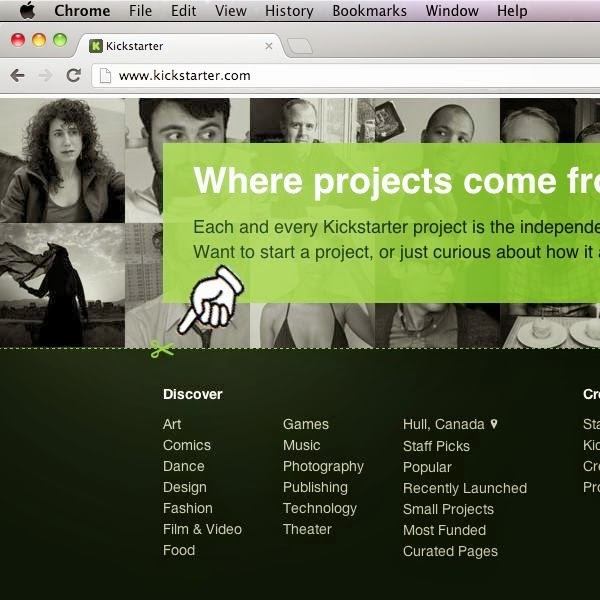Browse the Photography category
Screen dimensions: 600x600
[x=323, y=466]
